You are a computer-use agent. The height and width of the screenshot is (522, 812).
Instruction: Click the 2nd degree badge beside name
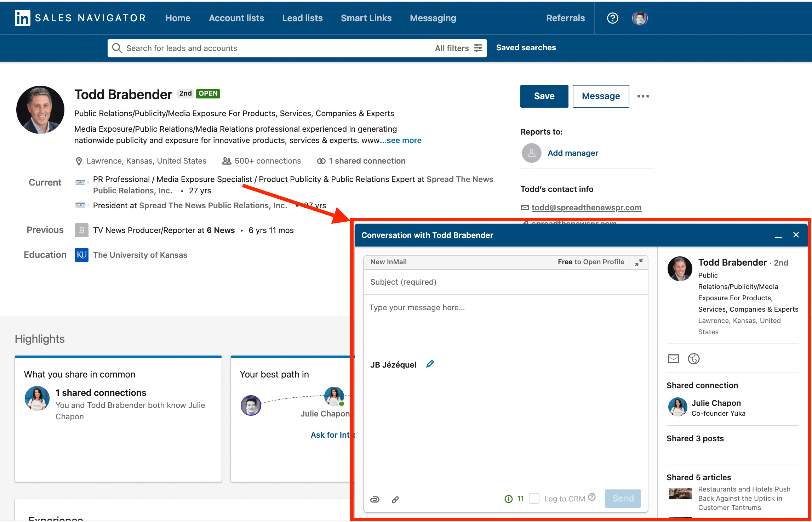(x=185, y=93)
